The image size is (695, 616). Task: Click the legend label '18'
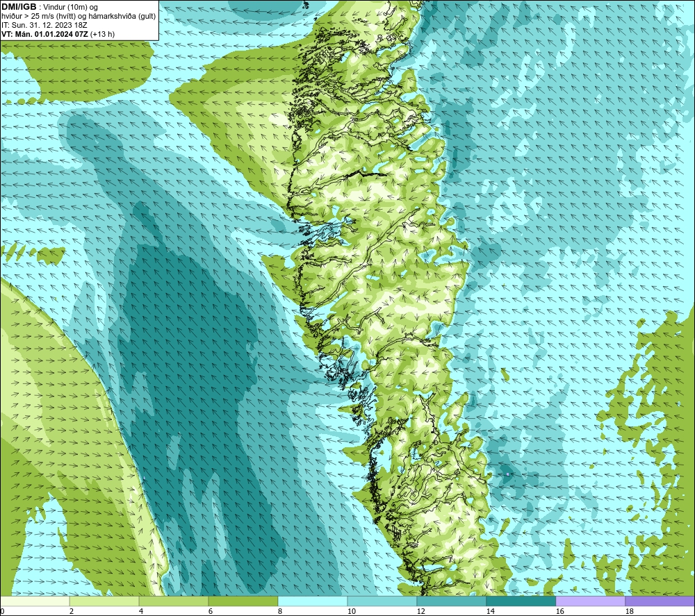(x=629, y=611)
